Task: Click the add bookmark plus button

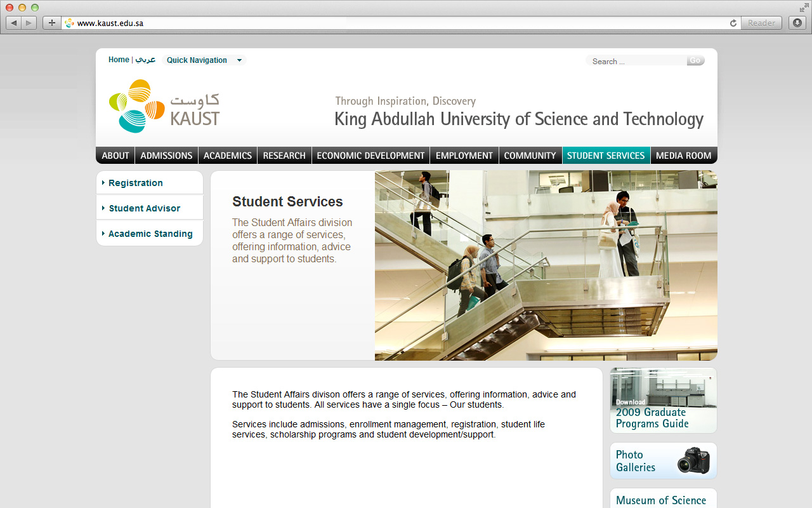Action: [51, 23]
